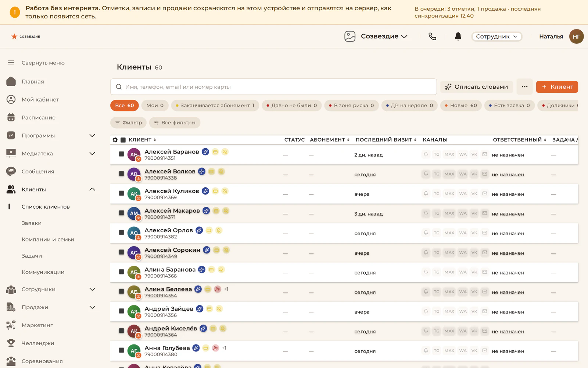Open the notifications bell

(458, 36)
